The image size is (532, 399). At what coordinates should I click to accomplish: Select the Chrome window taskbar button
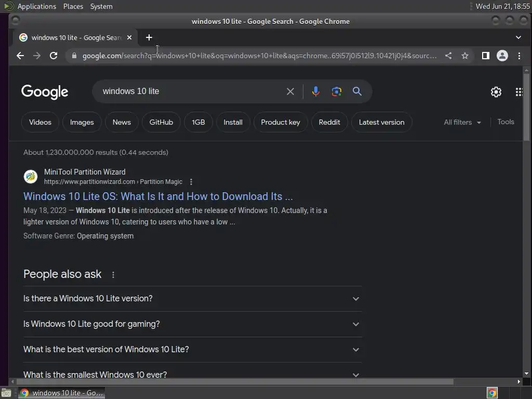(x=61, y=393)
